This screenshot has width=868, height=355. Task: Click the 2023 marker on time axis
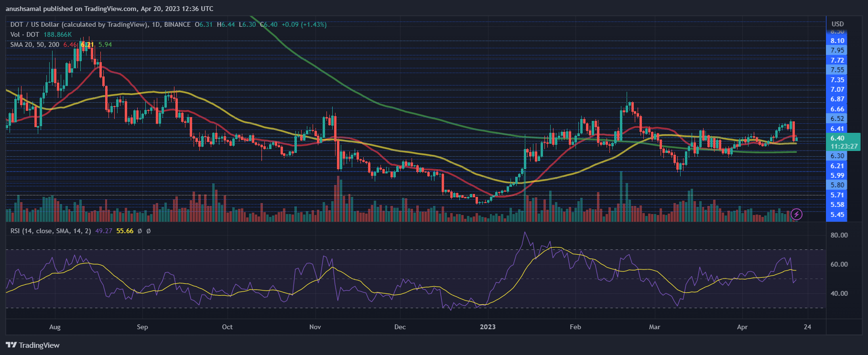488,327
